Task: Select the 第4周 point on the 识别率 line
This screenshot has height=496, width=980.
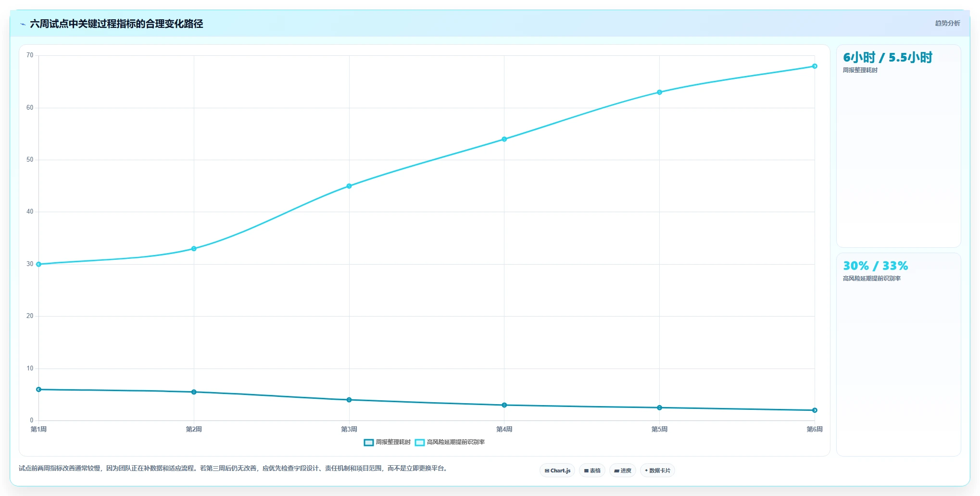Action: [504, 140]
